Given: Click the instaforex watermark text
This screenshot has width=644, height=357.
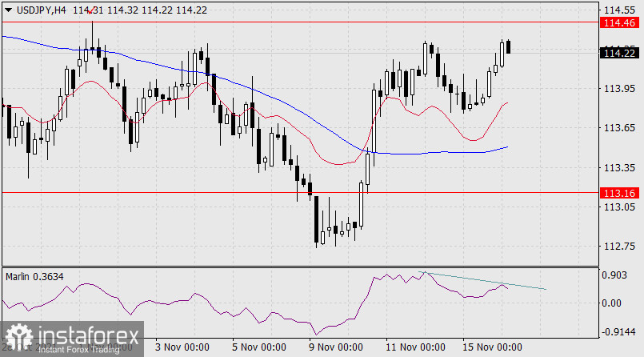Looking at the screenshot, I should pyautogui.click(x=83, y=336).
